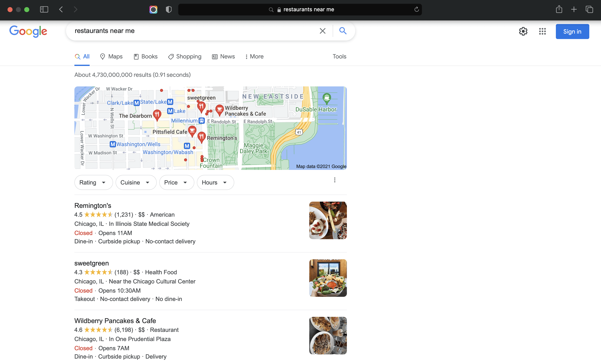This screenshot has width=601, height=364.
Task: Clear the search box with X
Action: click(322, 31)
